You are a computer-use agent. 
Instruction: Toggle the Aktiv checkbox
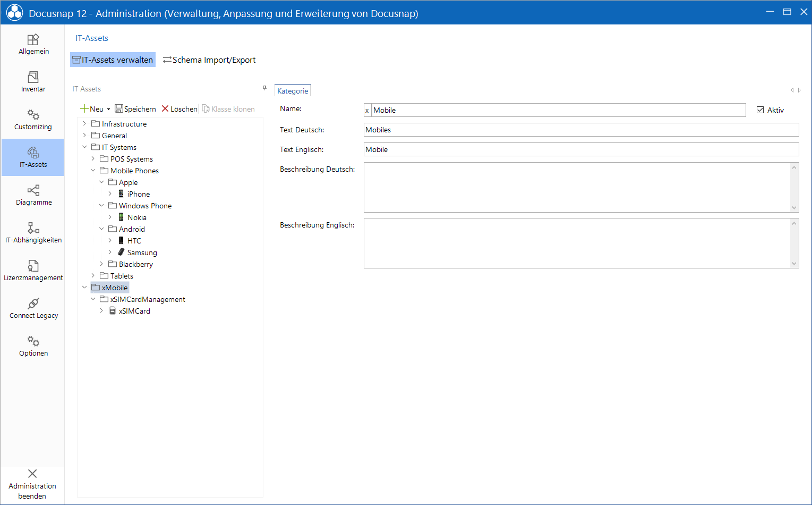(x=760, y=110)
